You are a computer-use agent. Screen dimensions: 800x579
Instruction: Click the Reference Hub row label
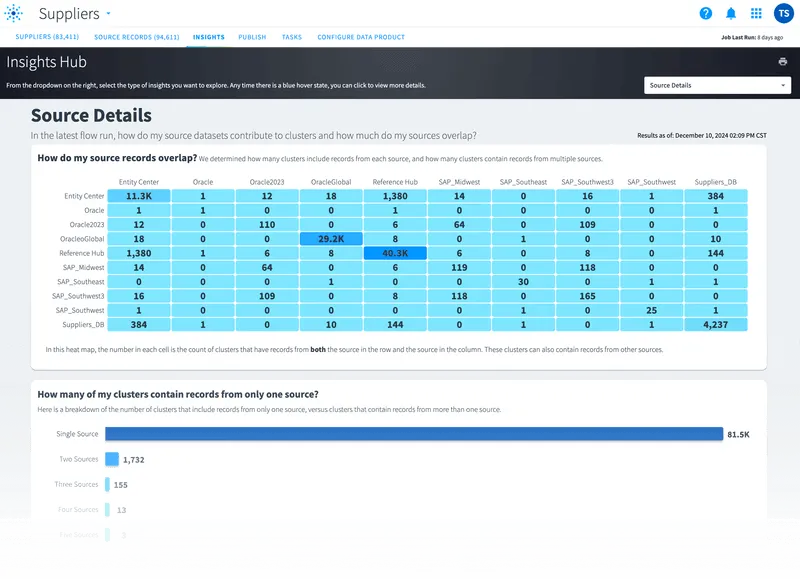coord(82,253)
